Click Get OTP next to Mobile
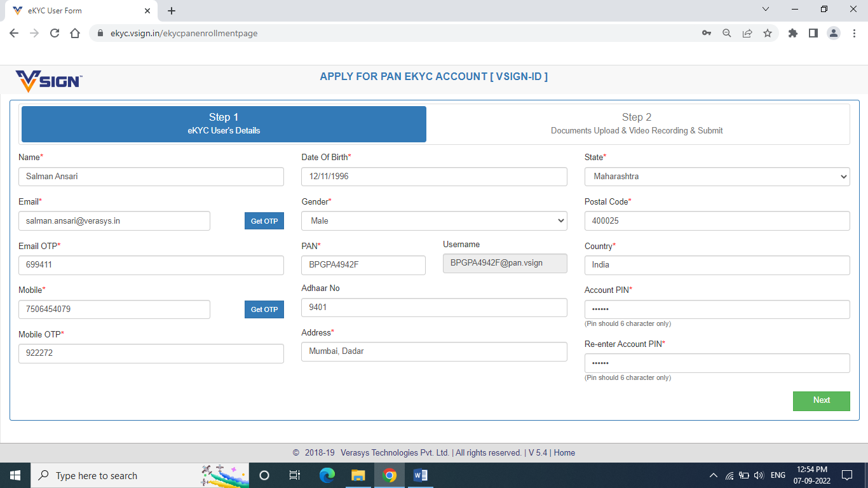This screenshot has height=488, width=868. point(264,309)
